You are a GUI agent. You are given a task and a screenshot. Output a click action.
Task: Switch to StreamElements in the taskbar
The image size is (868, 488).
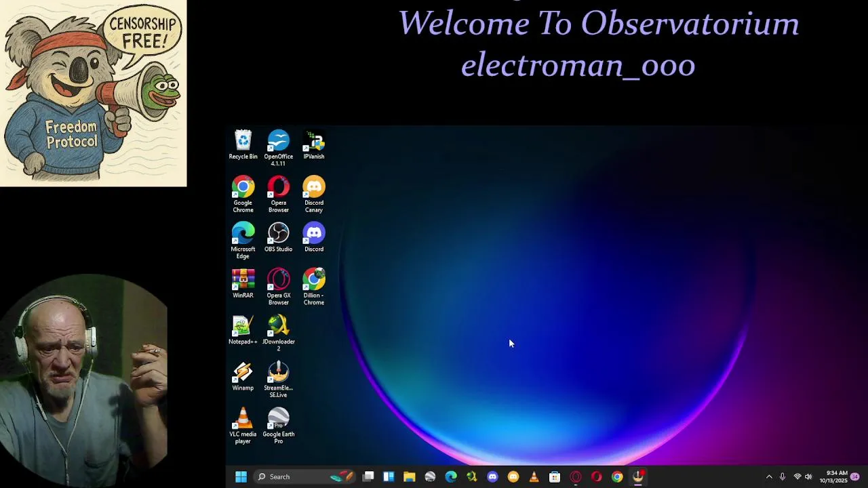(x=638, y=476)
